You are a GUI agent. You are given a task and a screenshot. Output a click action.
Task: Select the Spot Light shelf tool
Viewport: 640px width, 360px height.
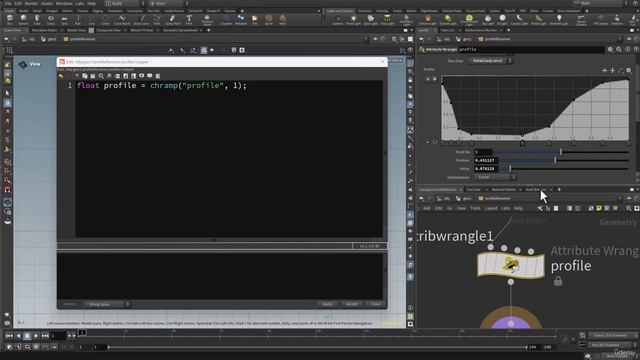pos(370,19)
